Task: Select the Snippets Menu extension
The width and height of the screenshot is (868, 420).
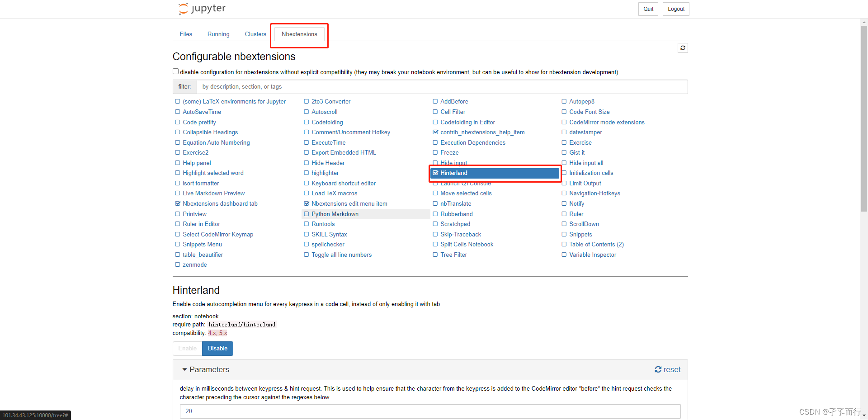Action: (x=202, y=245)
